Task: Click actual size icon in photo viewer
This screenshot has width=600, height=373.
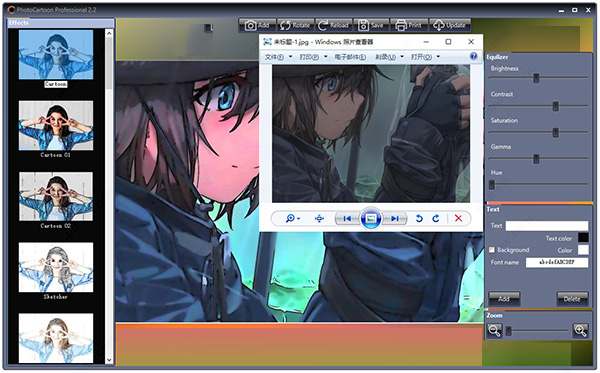Action: pos(319,218)
